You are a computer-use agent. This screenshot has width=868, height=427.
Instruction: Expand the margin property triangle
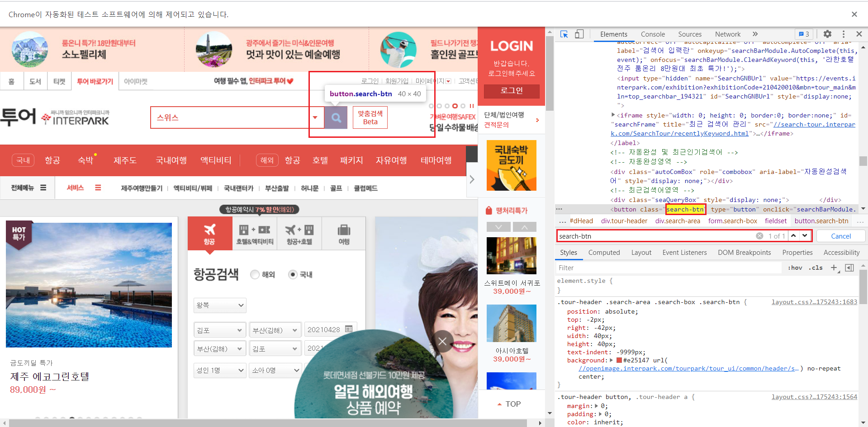(x=597, y=406)
